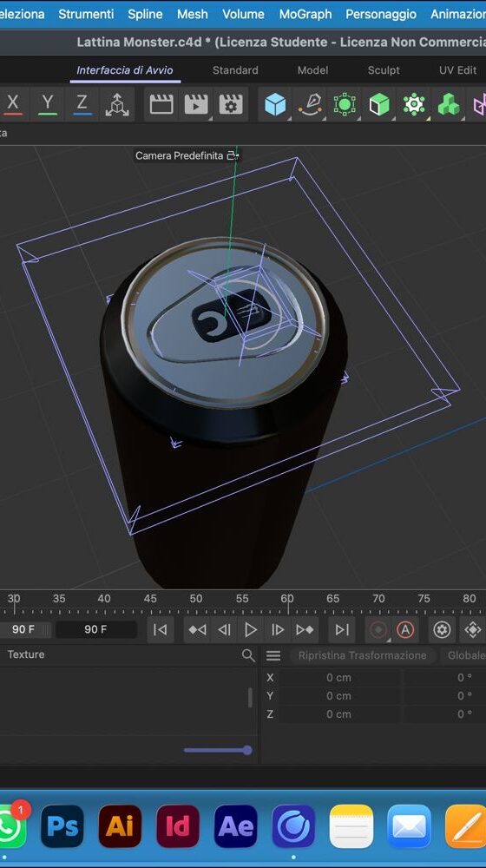The height and width of the screenshot is (868, 486).
Task: Open the Volume menu
Action: tap(243, 14)
